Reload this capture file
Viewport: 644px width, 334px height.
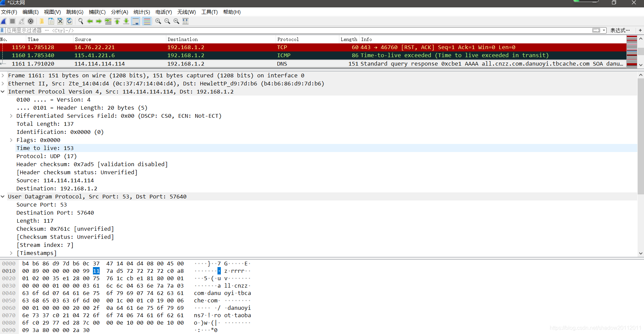(69, 21)
